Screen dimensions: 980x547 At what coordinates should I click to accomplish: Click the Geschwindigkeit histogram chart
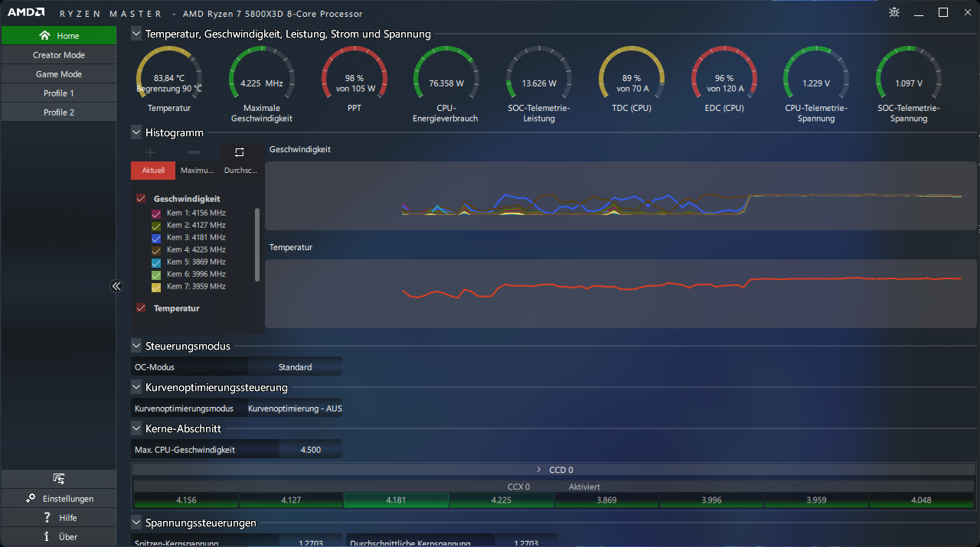621,196
